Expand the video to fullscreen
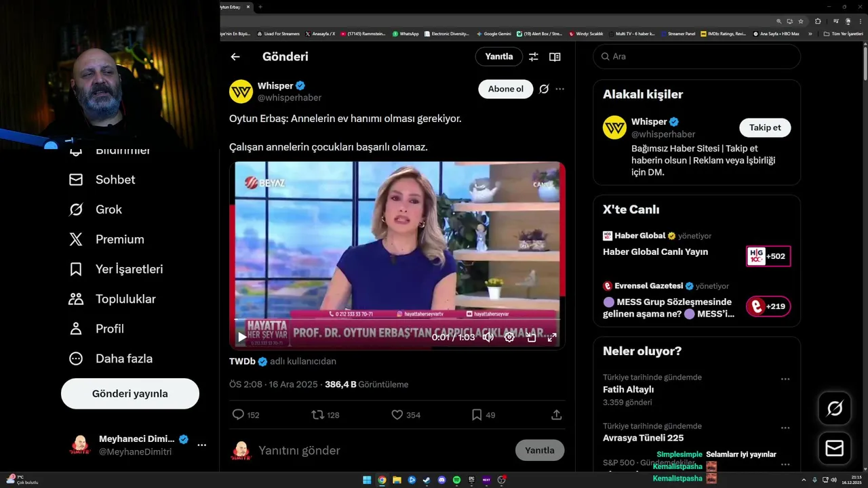This screenshot has height=488, width=868. 552,337
